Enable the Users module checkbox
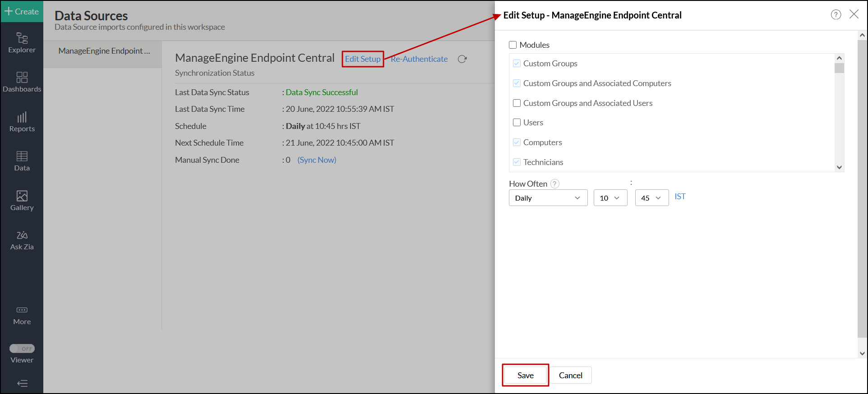Image resolution: width=868 pixels, height=394 pixels. pos(517,123)
